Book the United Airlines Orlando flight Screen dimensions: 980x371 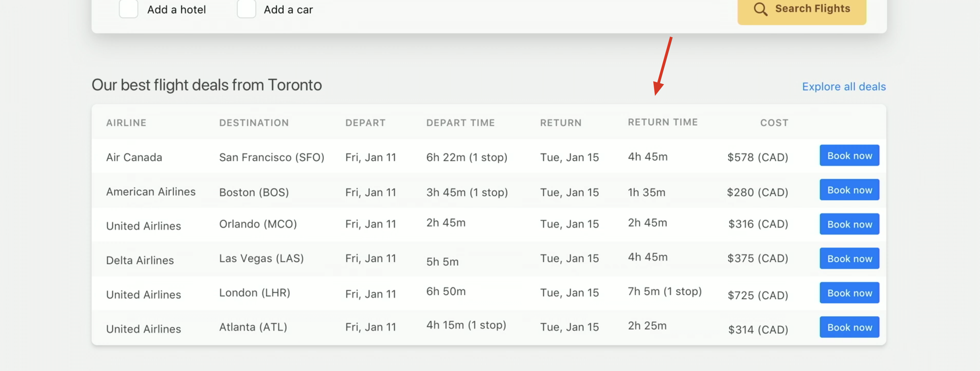click(x=849, y=224)
